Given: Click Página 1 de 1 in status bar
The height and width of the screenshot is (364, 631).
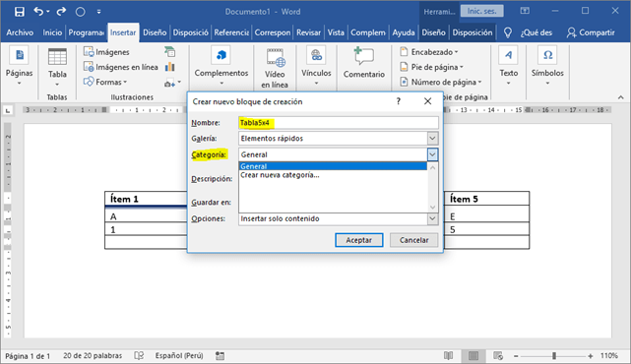Looking at the screenshot, I should pyautogui.click(x=28, y=356).
